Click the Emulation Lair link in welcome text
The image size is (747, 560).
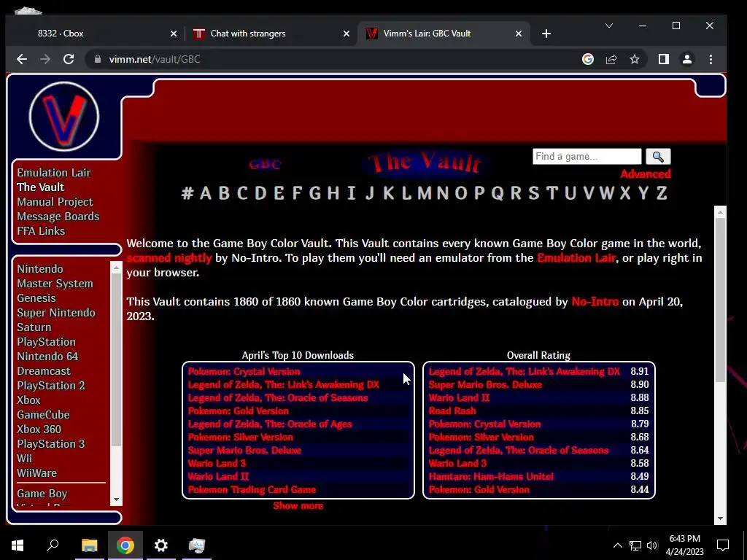click(576, 258)
